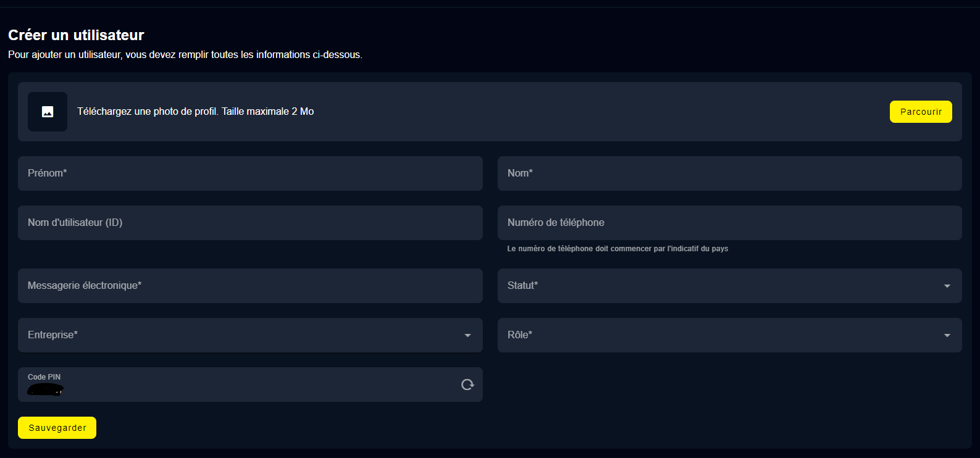Click into the Nom field
The height and width of the screenshot is (458, 980).
[729, 173]
